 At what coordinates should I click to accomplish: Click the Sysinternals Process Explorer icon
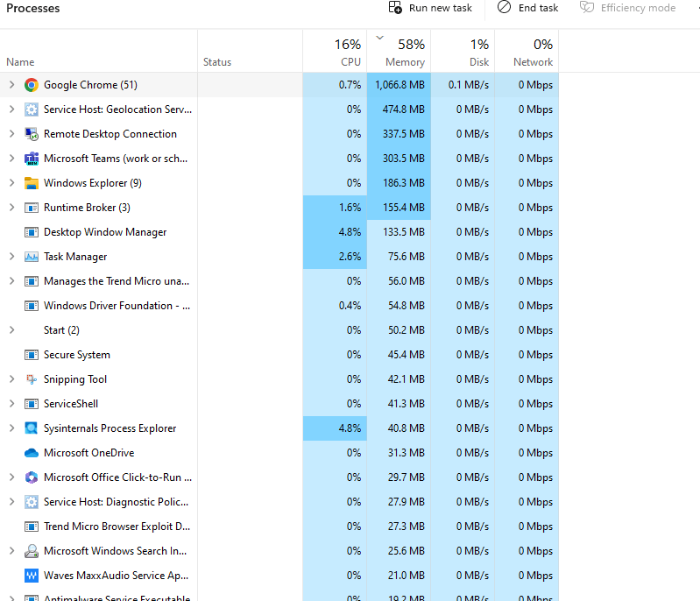click(x=32, y=428)
